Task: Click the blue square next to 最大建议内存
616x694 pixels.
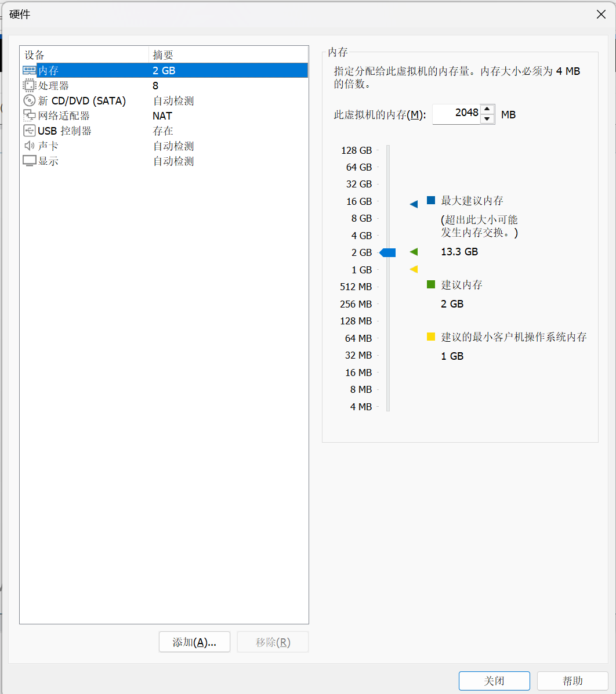Action: (431, 200)
